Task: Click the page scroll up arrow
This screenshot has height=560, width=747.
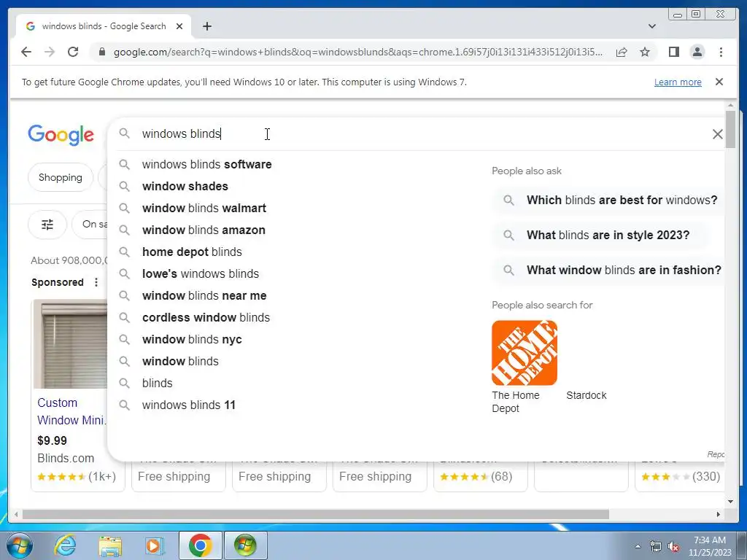Action: point(731,105)
